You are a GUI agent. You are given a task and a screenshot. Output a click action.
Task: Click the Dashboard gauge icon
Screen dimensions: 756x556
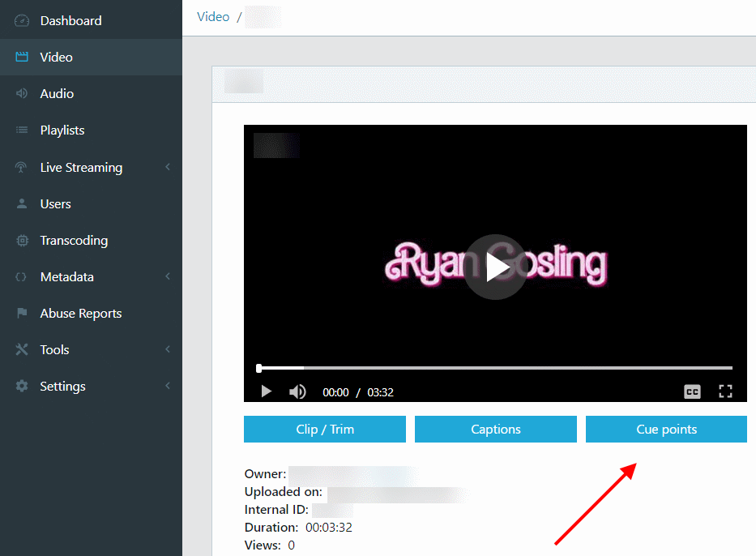click(22, 21)
